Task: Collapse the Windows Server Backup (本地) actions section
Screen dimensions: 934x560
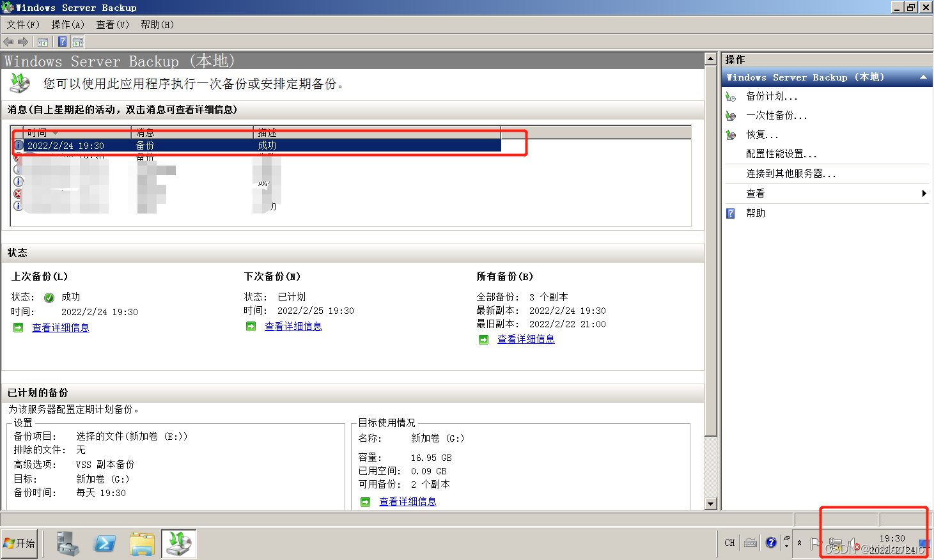Action: click(923, 77)
